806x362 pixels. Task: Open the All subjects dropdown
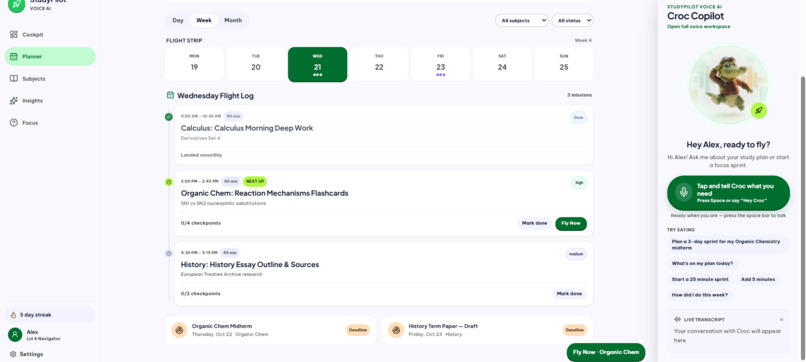[x=522, y=21]
